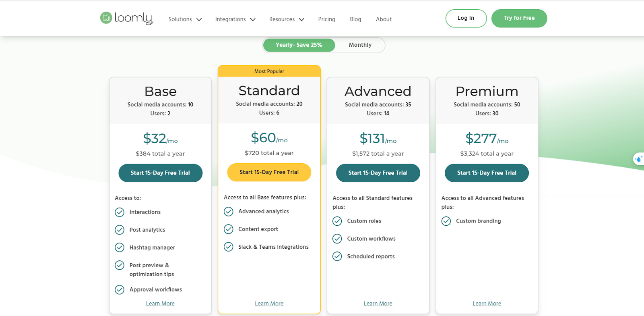Screen dimensions: 644x316
Task: Click the $3,324 total a year text
Action: coord(487,154)
